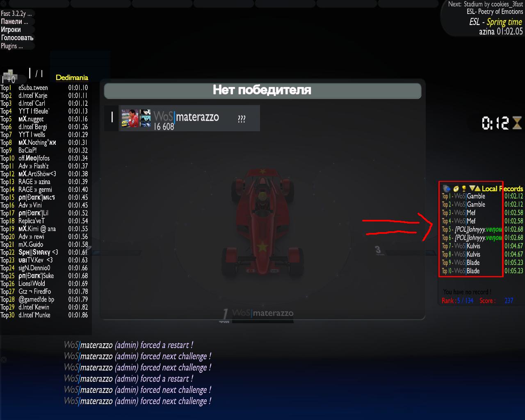Click the ESL - Spring time track name
Screen dimensions: 525x420
click(x=496, y=22)
